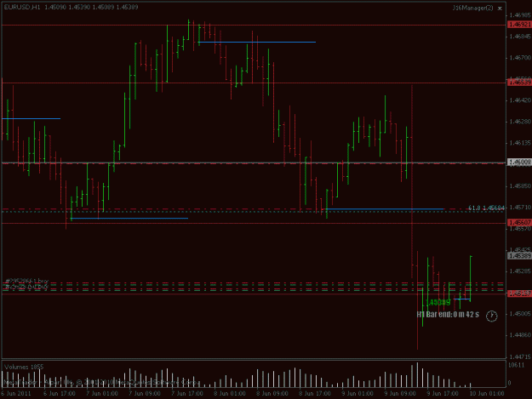
Task: Click the 1.46845 price scale label
Action: coord(520,37)
